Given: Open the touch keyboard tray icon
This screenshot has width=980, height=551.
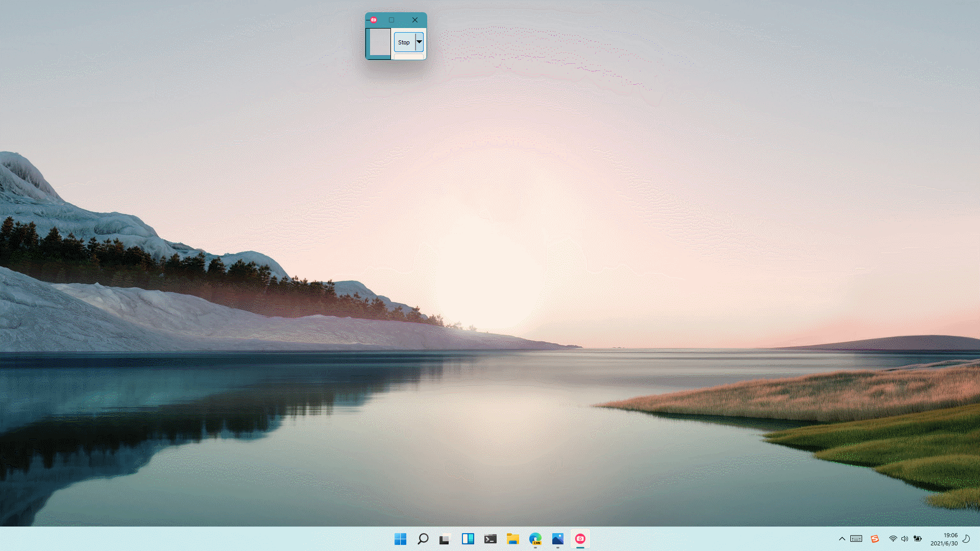Looking at the screenshot, I should pos(856,539).
